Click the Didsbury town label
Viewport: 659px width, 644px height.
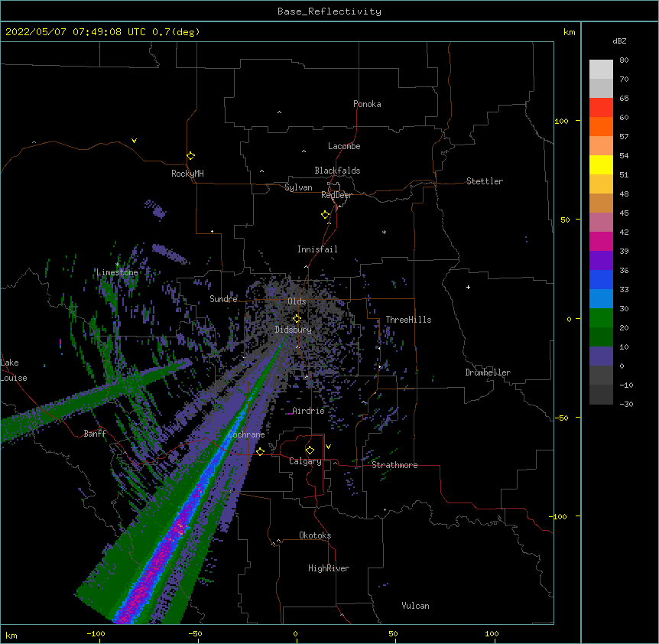click(294, 330)
